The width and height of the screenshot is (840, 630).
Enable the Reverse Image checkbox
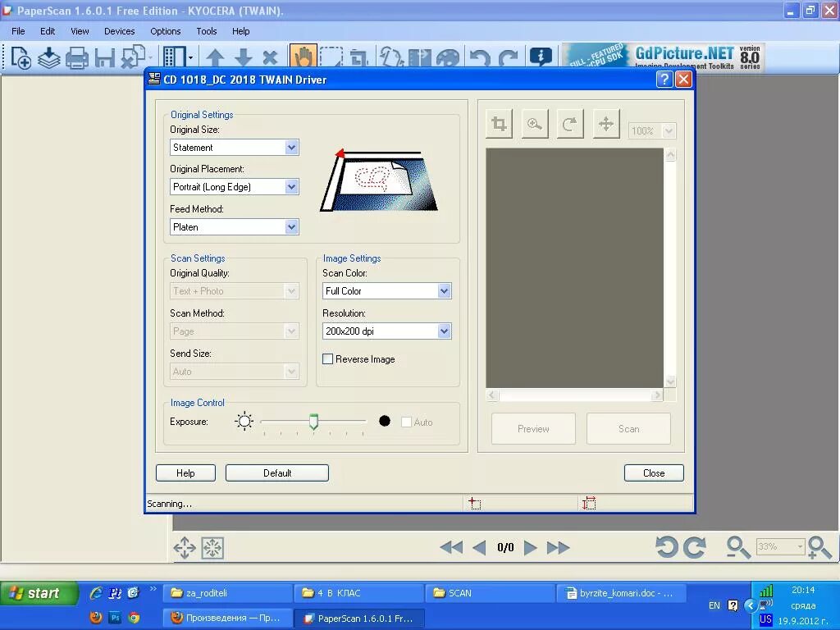327,358
